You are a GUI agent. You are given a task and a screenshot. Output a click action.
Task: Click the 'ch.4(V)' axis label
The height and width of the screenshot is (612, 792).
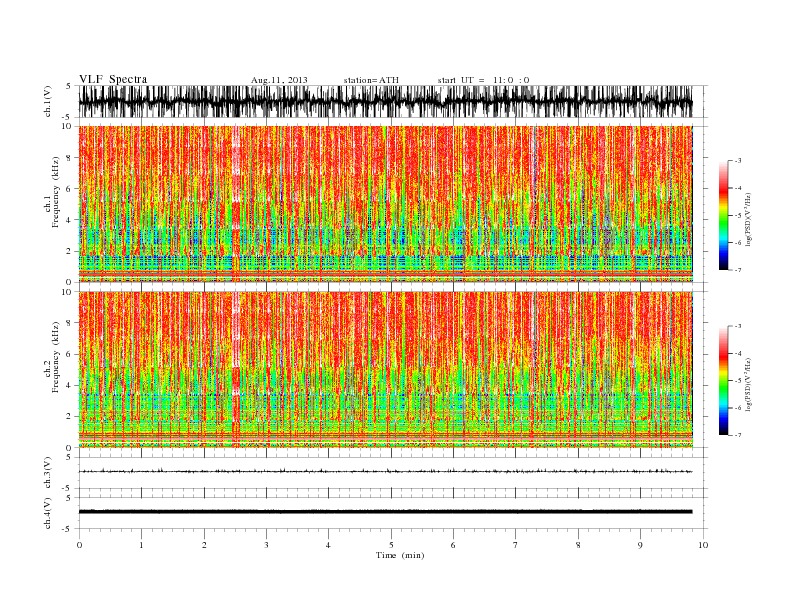click(x=48, y=513)
